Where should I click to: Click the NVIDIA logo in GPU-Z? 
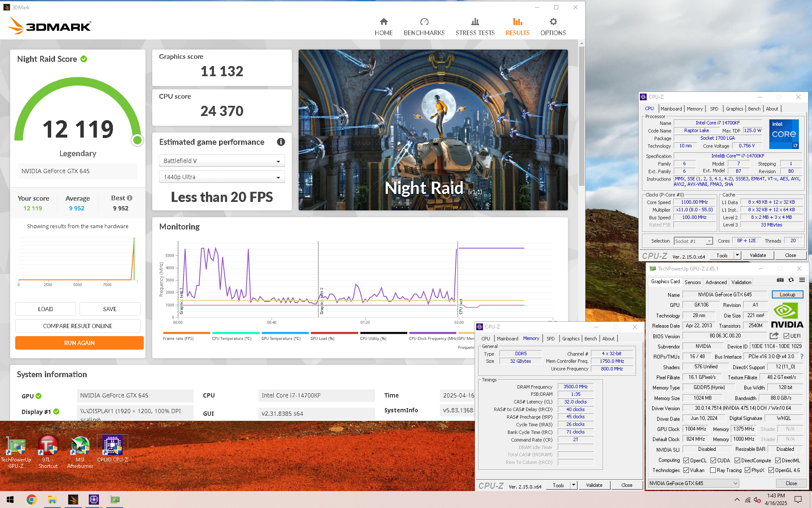[x=787, y=316]
